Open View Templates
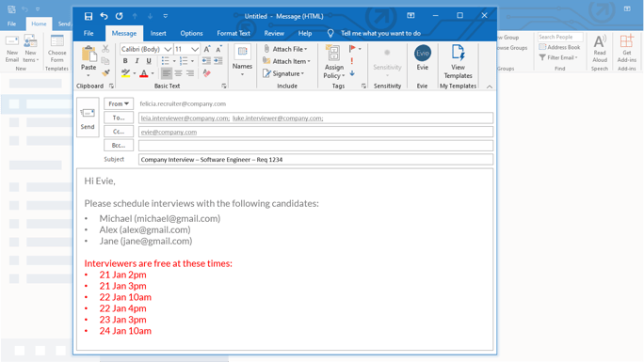This screenshot has width=644, height=362. (458, 62)
